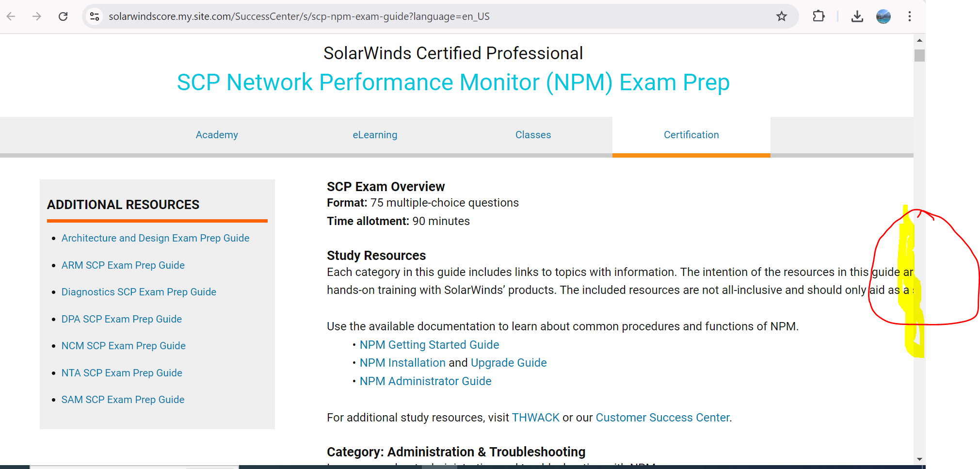Click the SolarWinds Certified Professional heading
The width and height of the screenshot is (980, 469).
pyautogui.click(x=453, y=53)
